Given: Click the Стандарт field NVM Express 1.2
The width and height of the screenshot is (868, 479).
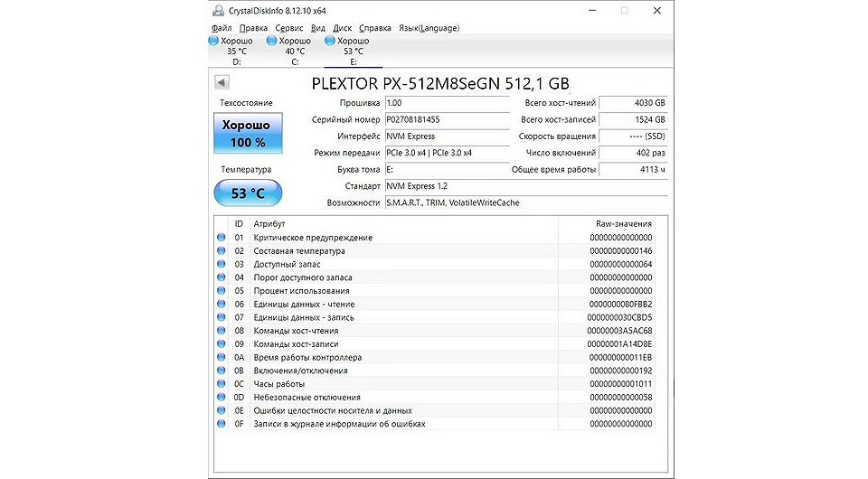Looking at the screenshot, I should (x=526, y=186).
